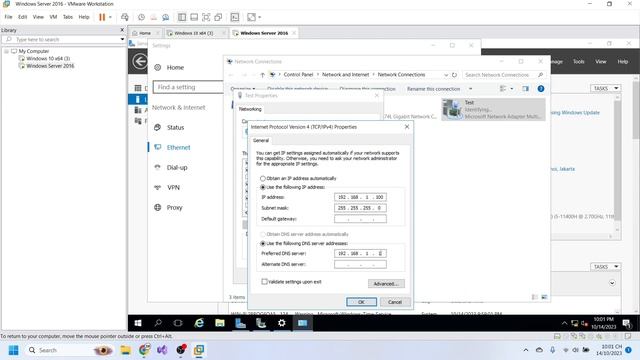This screenshot has height=360, width=640.
Task: Switch to the Home tab in VMware
Action: click(x=145, y=33)
